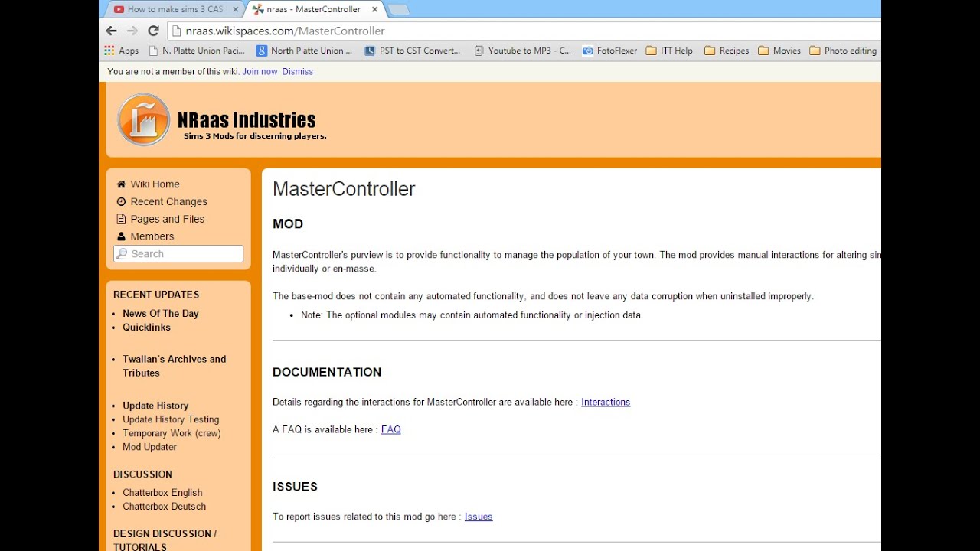Click the browser forward arrow
Viewport: 980px width, 551px height.
(132, 31)
